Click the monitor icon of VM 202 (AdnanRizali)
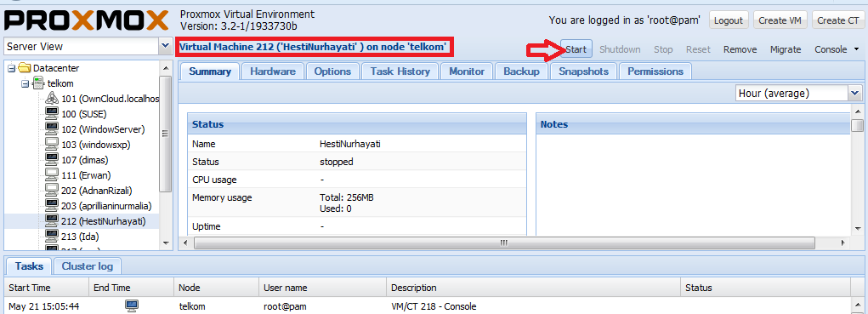The height and width of the screenshot is (314, 868). (x=52, y=191)
